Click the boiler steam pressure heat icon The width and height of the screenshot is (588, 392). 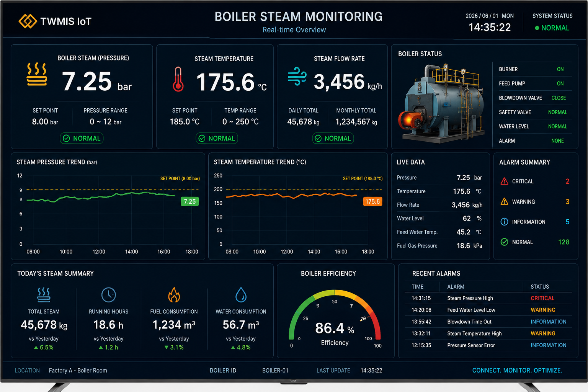coord(37,74)
